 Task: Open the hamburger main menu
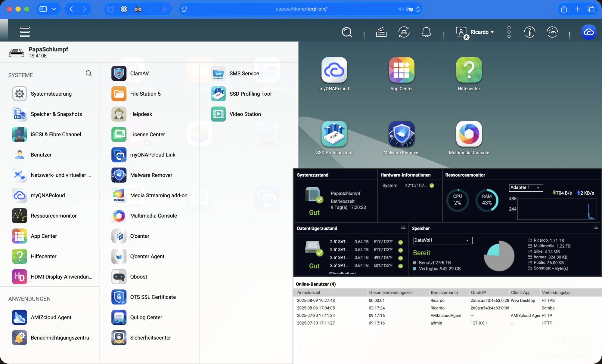click(25, 32)
